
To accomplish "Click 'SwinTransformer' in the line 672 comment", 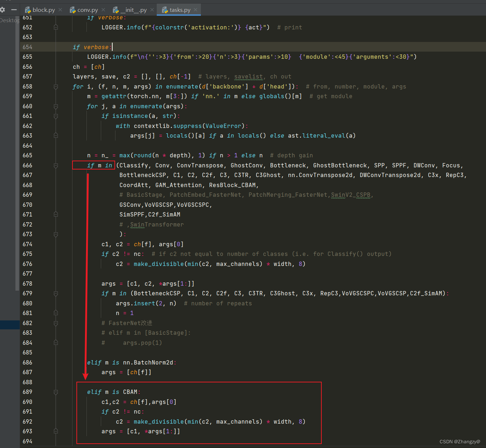I will coord(157,224).
